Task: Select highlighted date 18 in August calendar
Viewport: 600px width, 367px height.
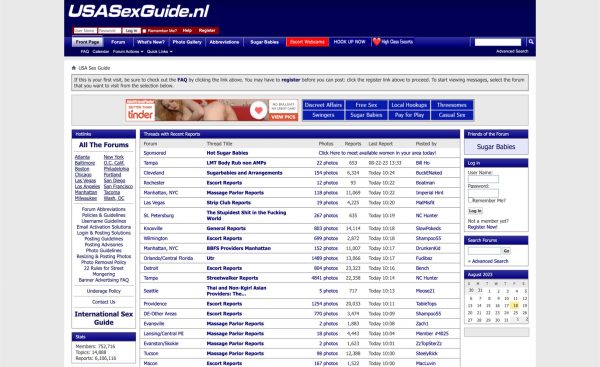Action: click(x=515, y=305)
